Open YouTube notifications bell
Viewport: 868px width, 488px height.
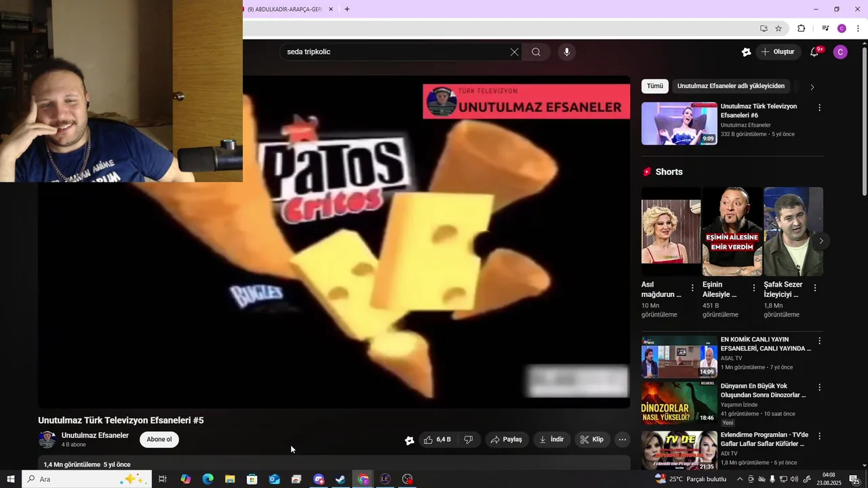[x=815, y=52]
